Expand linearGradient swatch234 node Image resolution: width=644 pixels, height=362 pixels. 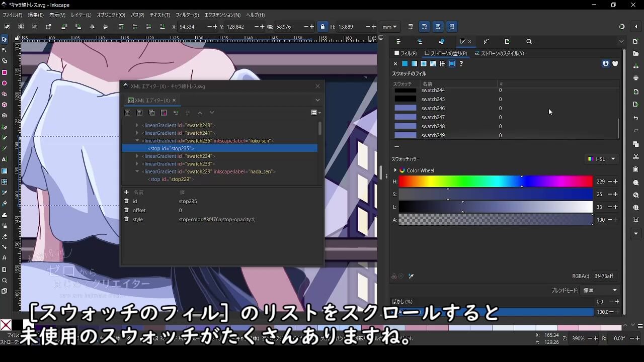coord(137,156)
